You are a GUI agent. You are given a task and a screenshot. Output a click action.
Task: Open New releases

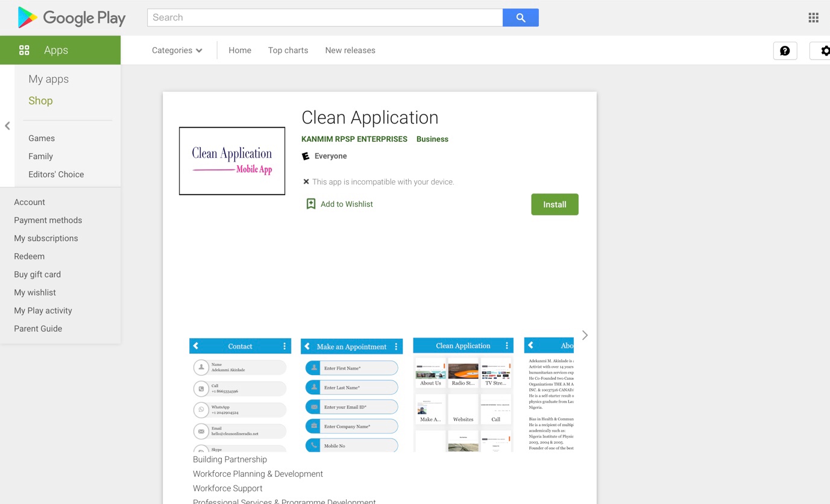point(350,50)
